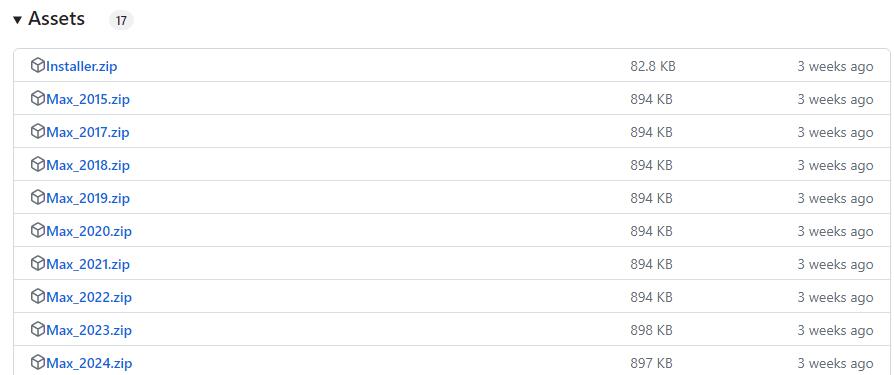Download Installer.zip asset

click(82, 67)
